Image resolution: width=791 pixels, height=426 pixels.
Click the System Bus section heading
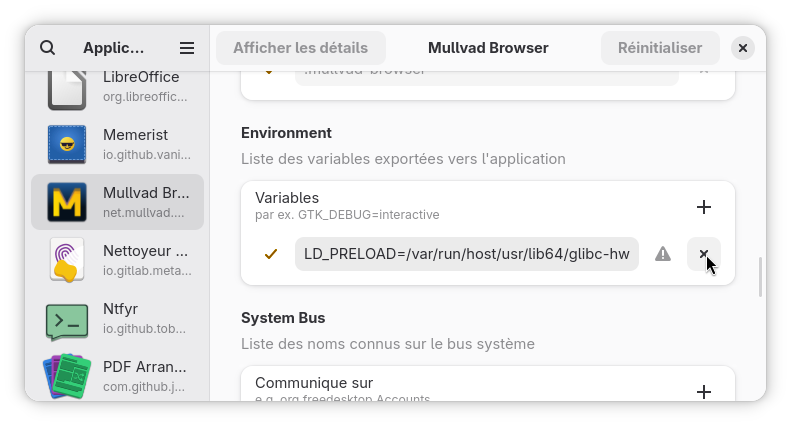(283, 318)
